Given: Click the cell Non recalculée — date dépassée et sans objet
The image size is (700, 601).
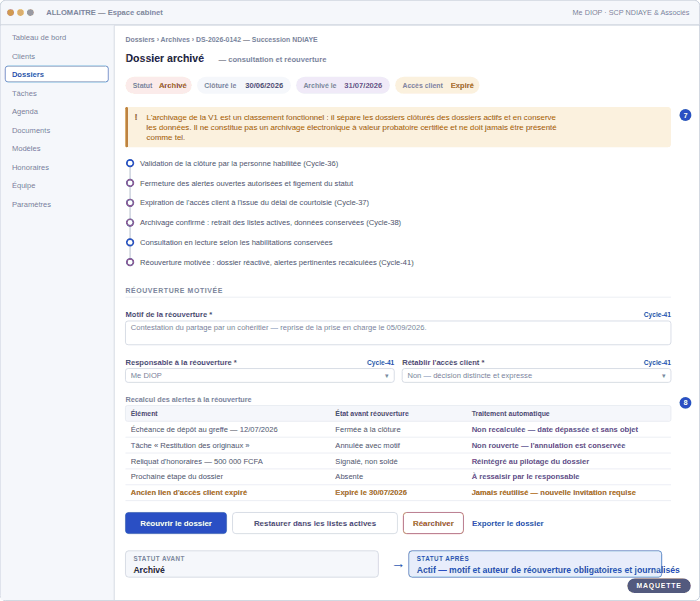Looking at the screenshot, I should point(554,430).
